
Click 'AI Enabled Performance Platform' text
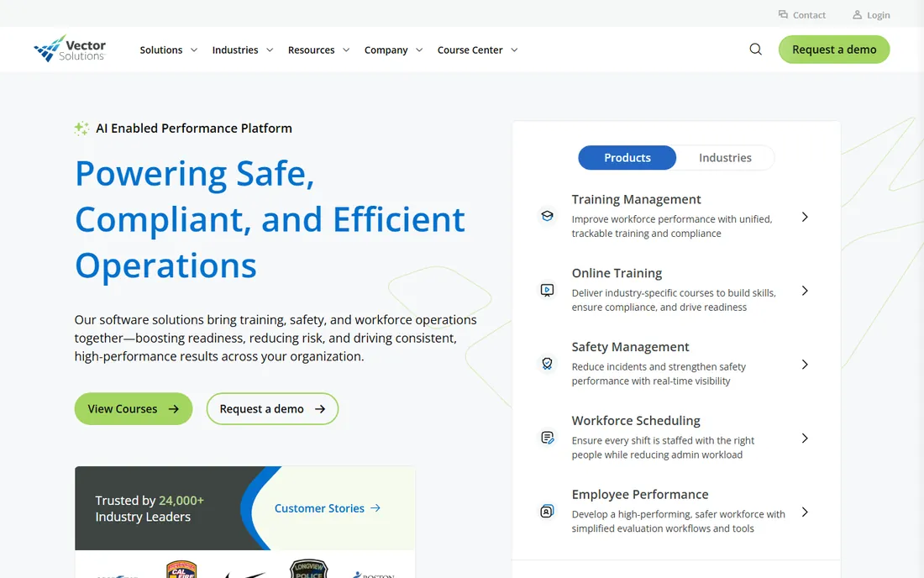coord(194,129)
